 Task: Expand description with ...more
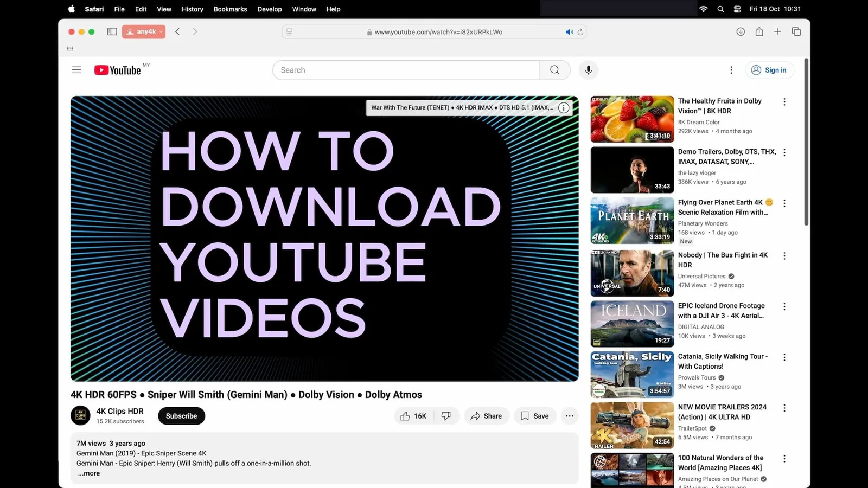tap(89, 473)
